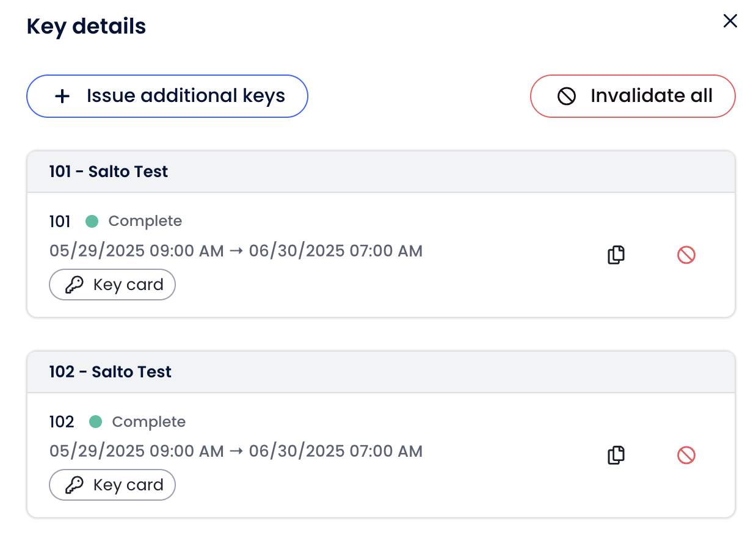Select the Key card chip for room 102

tap(112, 485)
